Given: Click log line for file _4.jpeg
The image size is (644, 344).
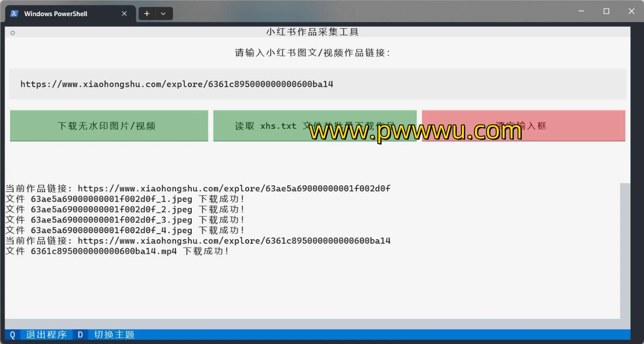Looking at the screenshot, I should pyautogui.click(x=125, y=230).
